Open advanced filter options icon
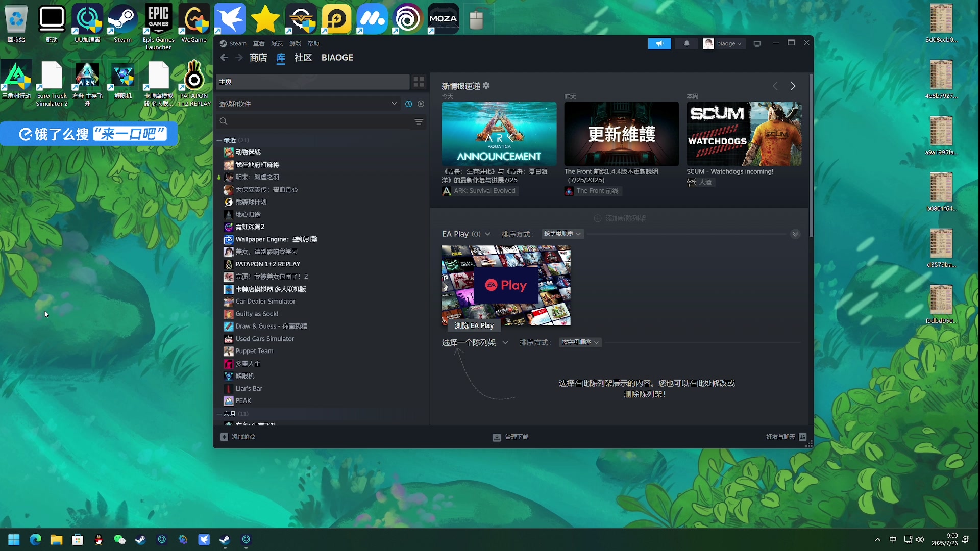This screenshot has width=980, height=551. tap(419, 122)
